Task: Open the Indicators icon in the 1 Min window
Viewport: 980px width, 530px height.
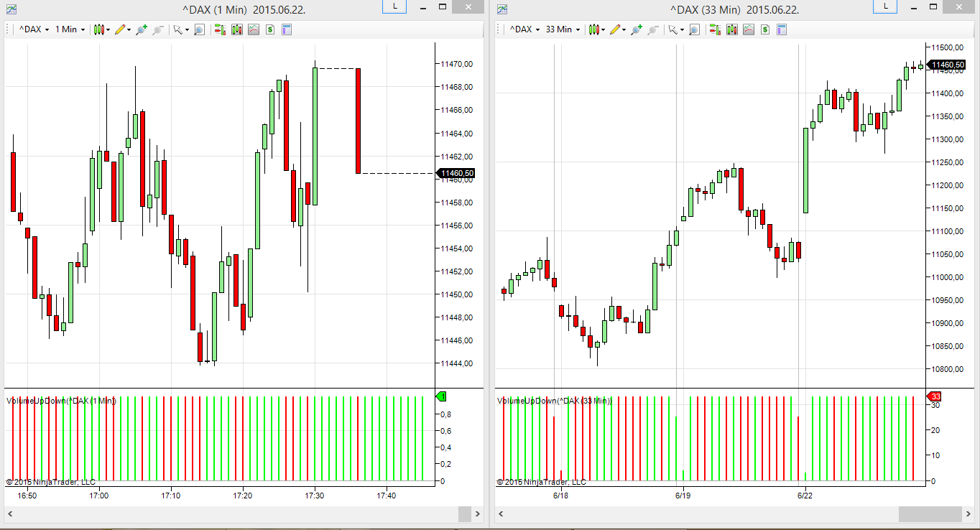Action: [x=253, y=29]
